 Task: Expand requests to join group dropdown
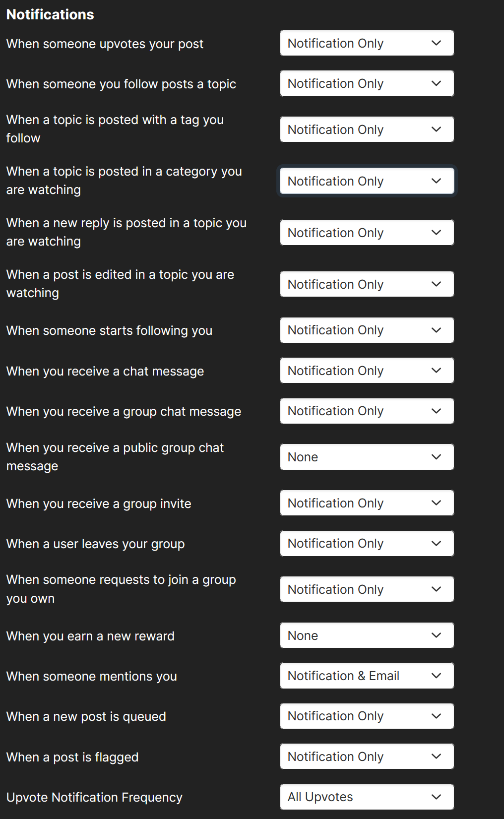tap(367, 589)
